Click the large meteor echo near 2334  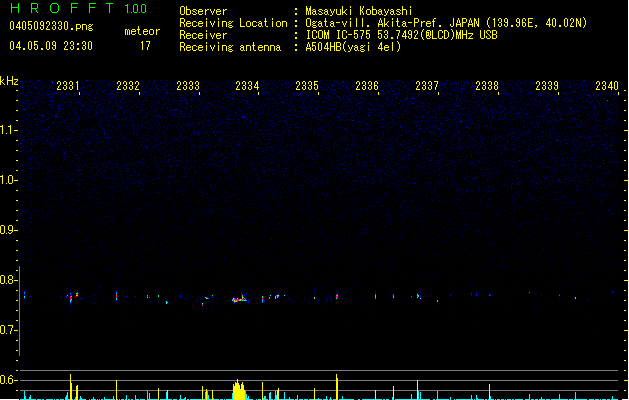(x=240, y=298)
